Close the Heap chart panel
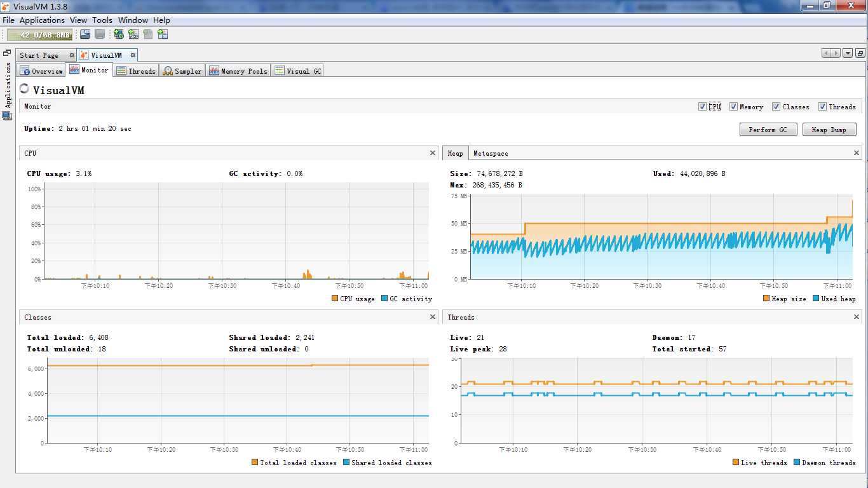 click(857, 153)
